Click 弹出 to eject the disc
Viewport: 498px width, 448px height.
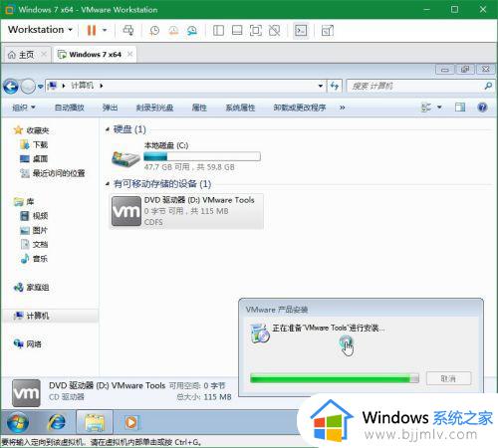tap(110, 108)
